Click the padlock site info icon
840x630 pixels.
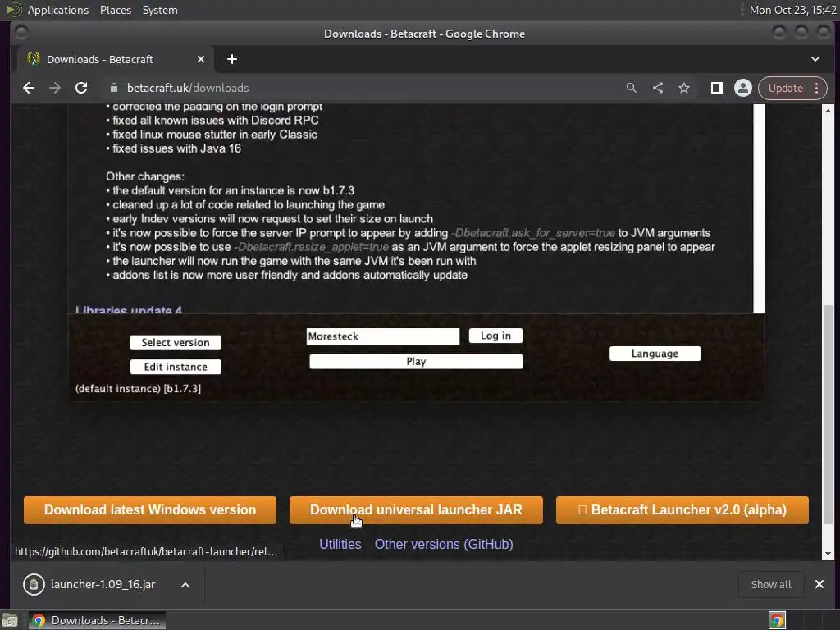(113, 88)
